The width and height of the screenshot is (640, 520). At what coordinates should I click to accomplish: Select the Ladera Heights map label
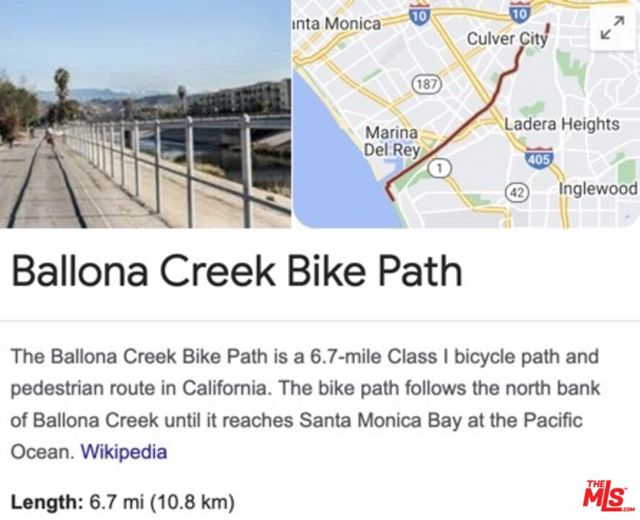click(562, 124)
